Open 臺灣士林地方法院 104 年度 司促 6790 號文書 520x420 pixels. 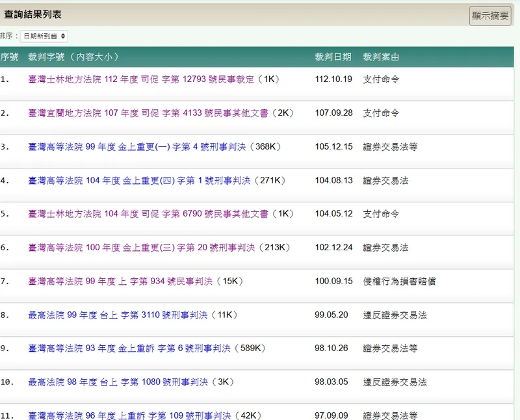click(148, 214)
